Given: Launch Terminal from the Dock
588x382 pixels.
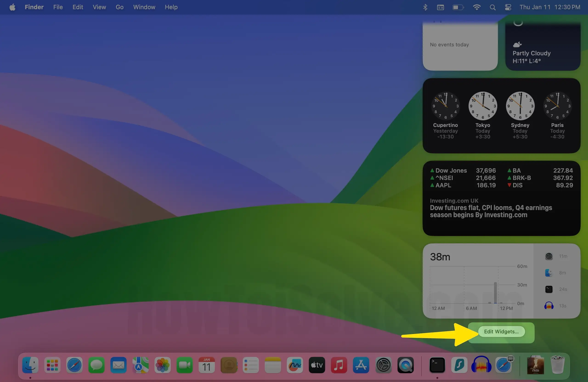Looking at the screenshot, I should [x=437, y=365].
